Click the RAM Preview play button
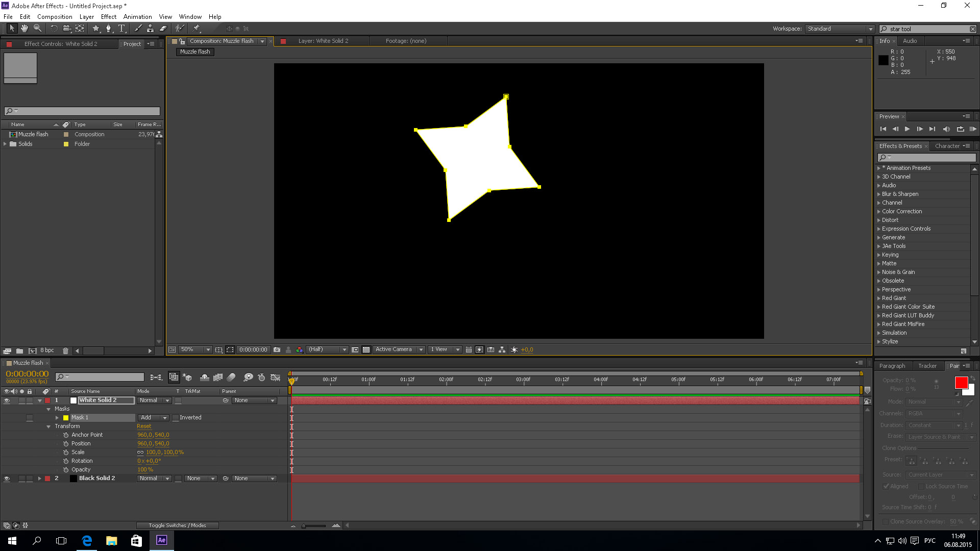The image size is (980, 551). (x=971, y=128)
